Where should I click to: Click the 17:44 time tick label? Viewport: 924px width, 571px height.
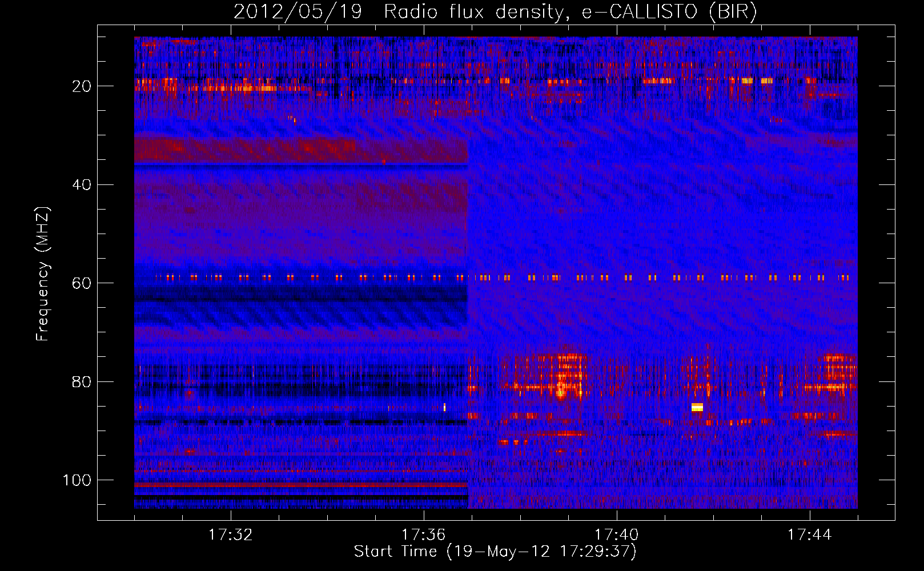click(x=810, y=535)
